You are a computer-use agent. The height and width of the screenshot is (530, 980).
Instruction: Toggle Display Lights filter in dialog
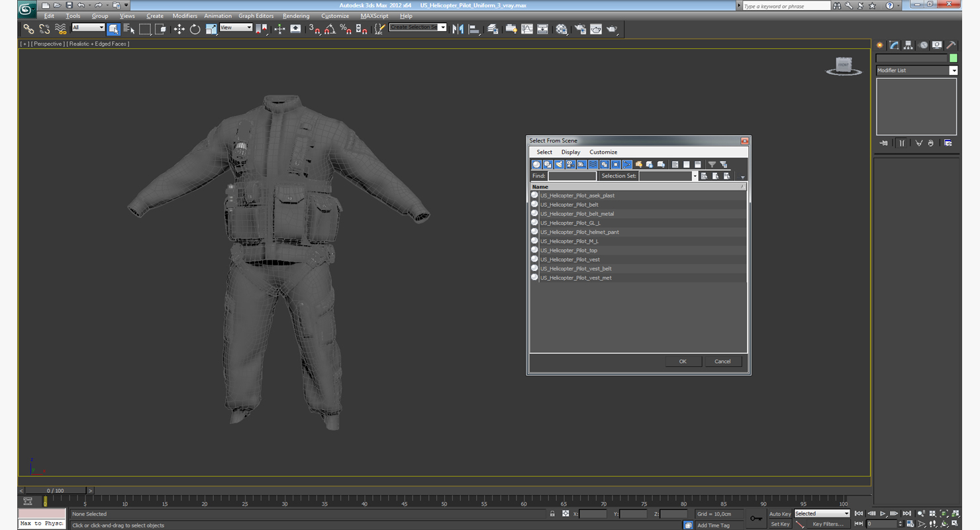[560, 164]
